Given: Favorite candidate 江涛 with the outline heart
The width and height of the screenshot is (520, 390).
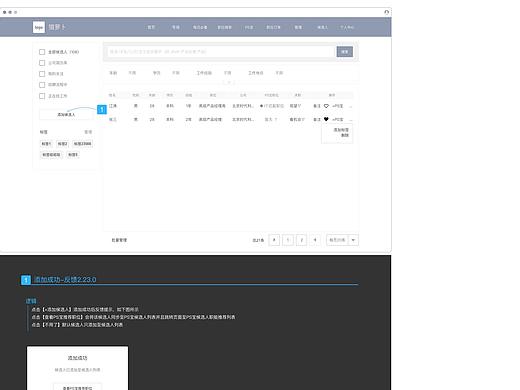Looking at the screenshot, I should [326, 106].
